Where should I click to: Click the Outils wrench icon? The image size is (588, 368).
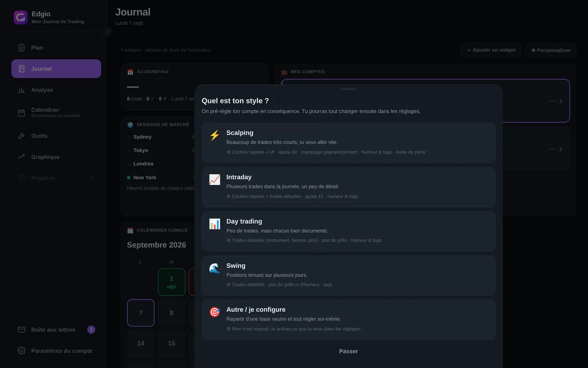coord(22,136)
